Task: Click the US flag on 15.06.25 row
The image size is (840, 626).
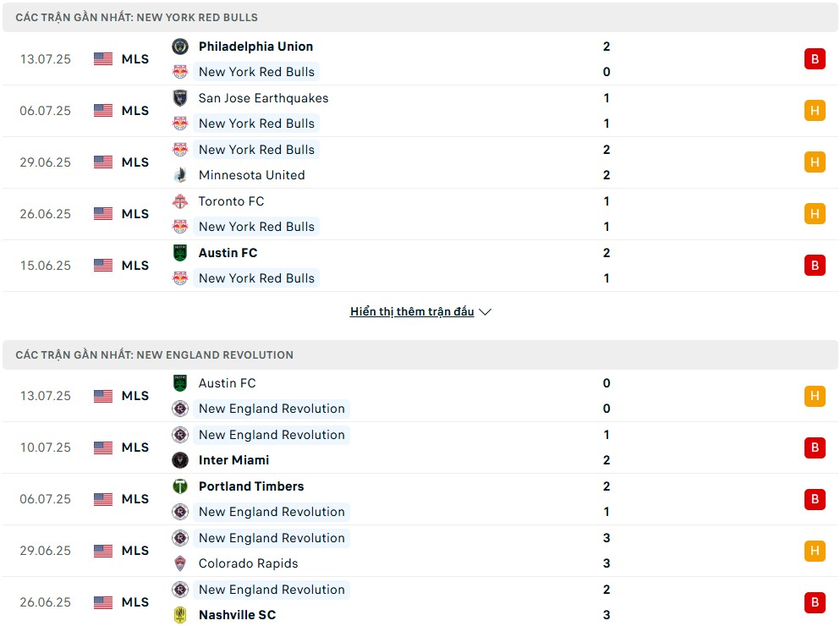Action: click(x=103, y=266)
